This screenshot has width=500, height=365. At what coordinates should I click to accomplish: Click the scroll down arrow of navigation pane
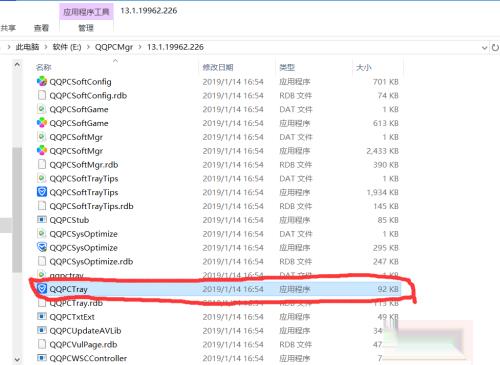tap(17, 359)
